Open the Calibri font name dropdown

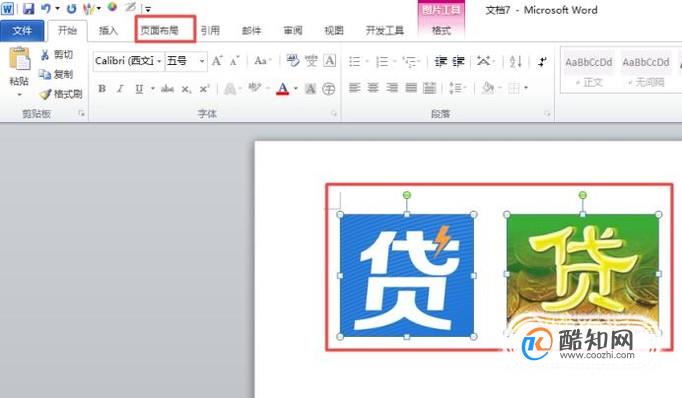(159, 61)
